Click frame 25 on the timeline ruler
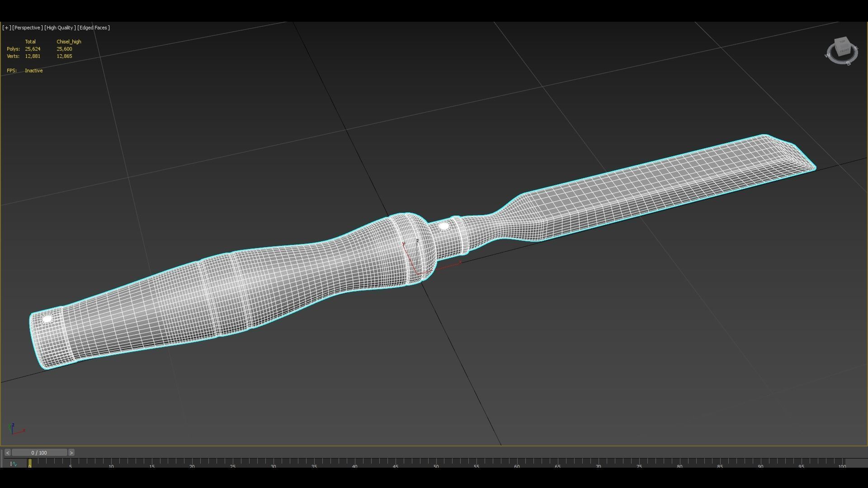 pyautogui.click(x=233, y=463)
